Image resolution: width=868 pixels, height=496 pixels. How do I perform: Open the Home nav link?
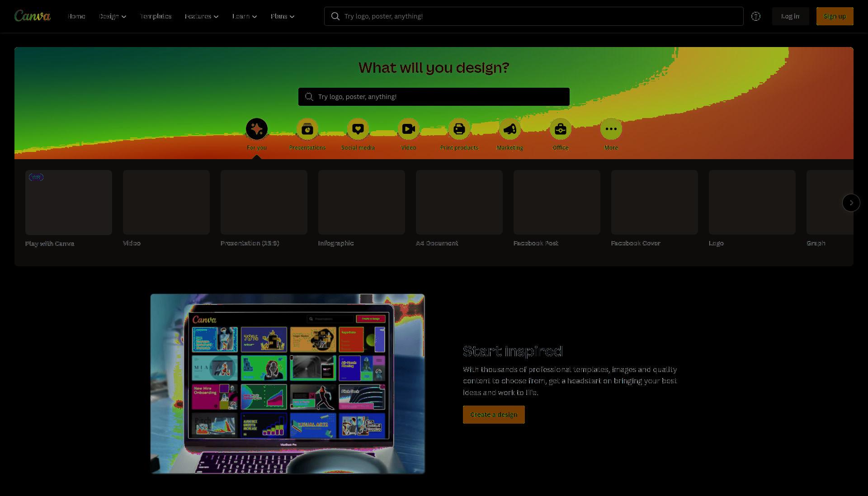(76, 16)
